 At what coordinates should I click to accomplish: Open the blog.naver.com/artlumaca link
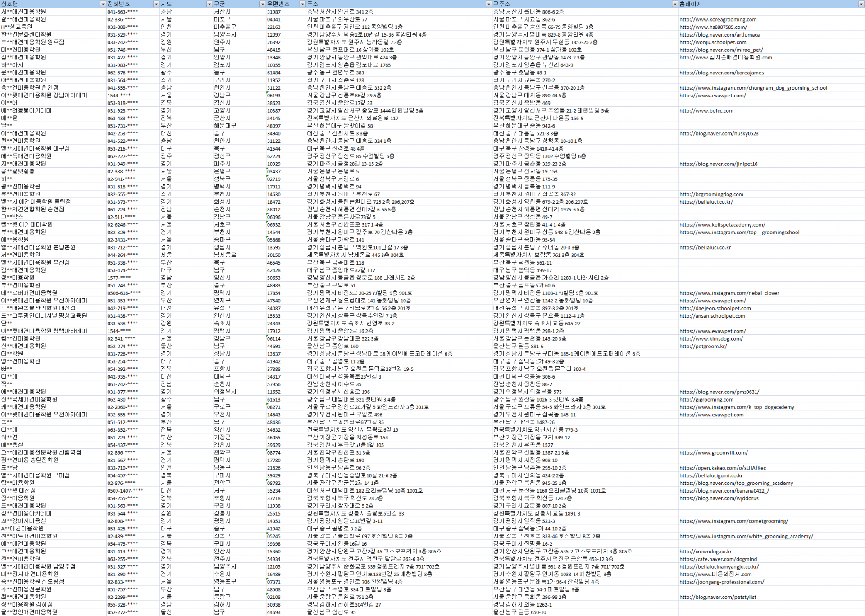pyautogui.click(x=719, y=35)
